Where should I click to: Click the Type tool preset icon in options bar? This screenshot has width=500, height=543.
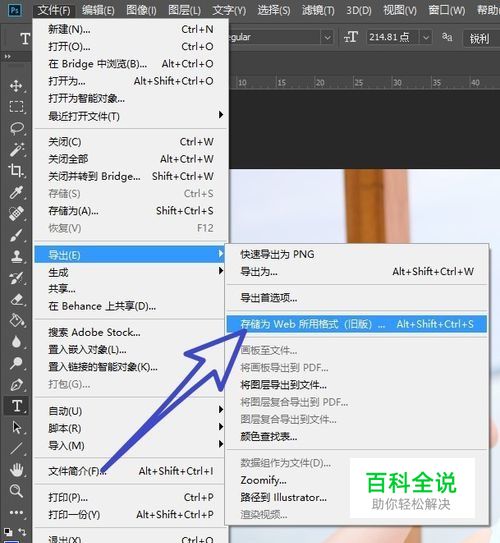(25, 38)
